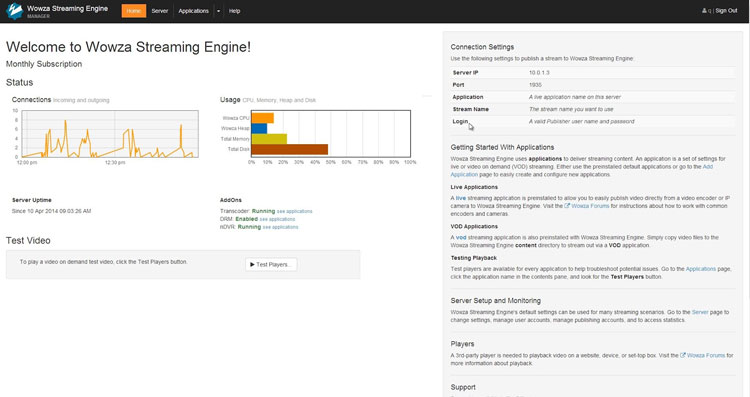Click external link icon beside Wowza Forums in Players
This screenshot has height=397, width=750.
pos(683,355)
